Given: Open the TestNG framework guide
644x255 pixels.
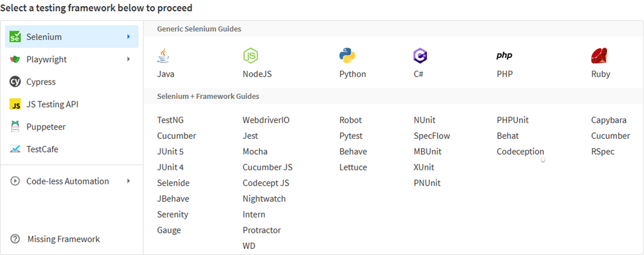Looking at the screenshot, I should (x=170, y=120).
